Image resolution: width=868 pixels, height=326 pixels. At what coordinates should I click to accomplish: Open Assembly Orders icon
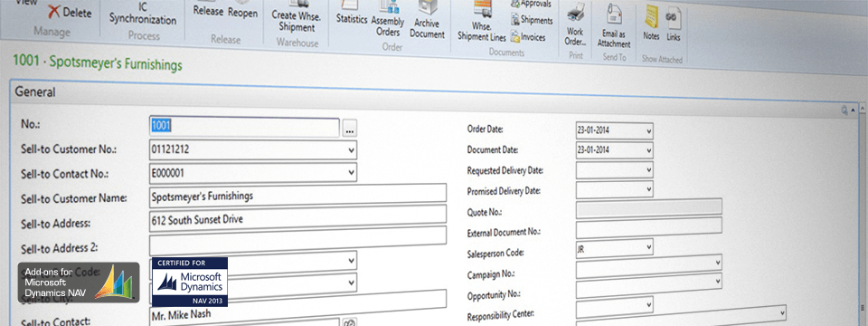[x=388, y=19]
